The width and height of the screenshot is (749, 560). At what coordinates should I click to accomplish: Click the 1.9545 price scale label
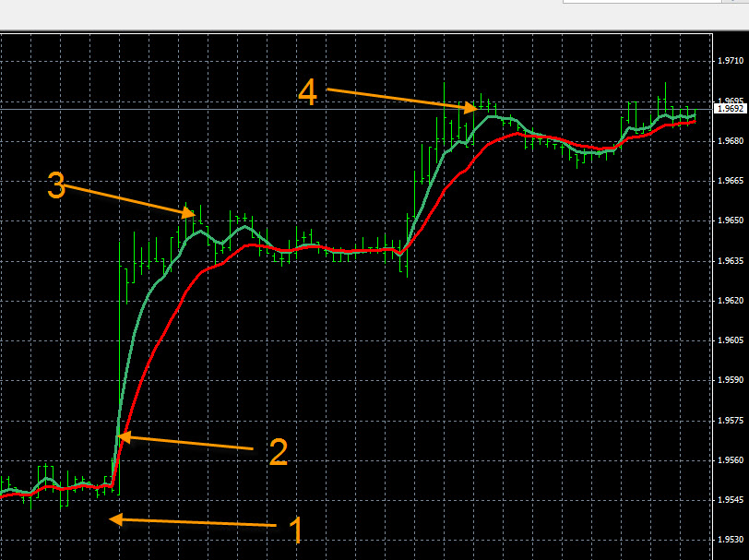click(x=731, y=500)
